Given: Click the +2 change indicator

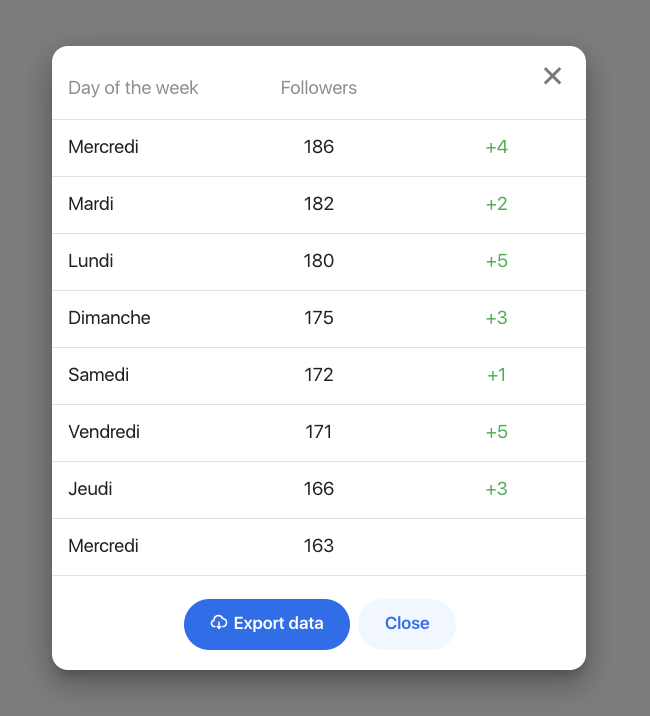Looking at the screenshot, I should [x=497, y=204].
